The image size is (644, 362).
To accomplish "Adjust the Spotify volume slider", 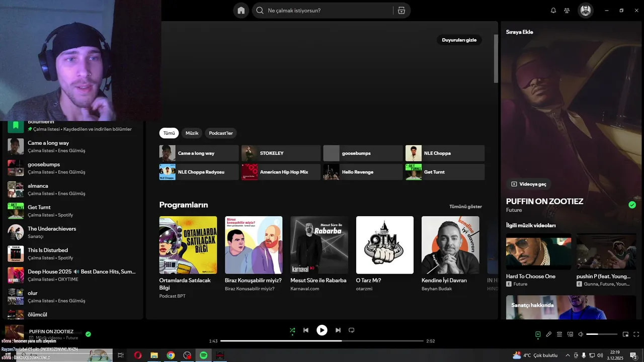I will (x=602, y=334).
